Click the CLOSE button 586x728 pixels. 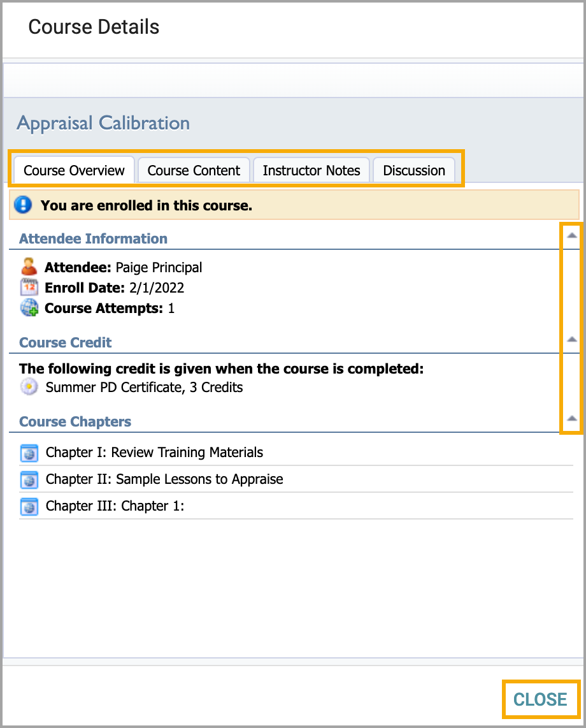(x=540, y=699)
